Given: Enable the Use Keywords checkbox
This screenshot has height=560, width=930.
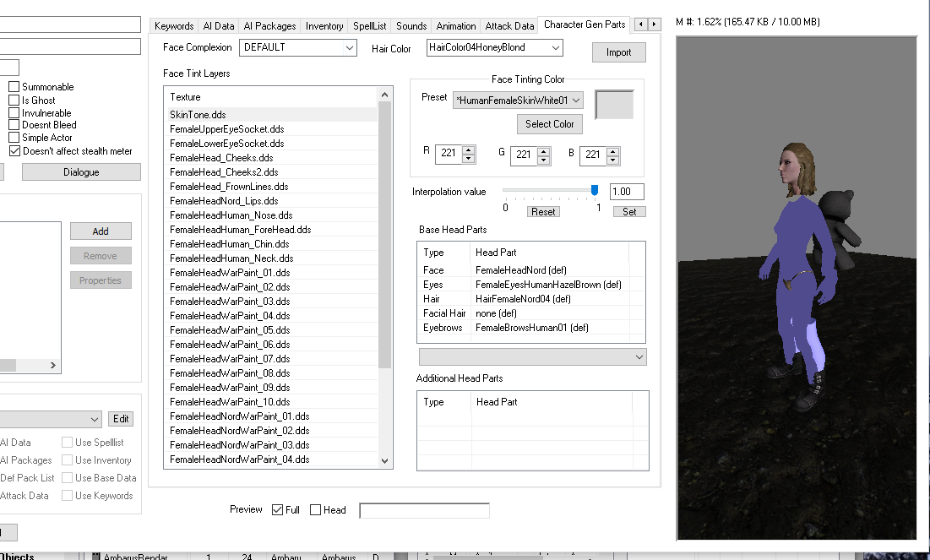Looking at the screenshot, I should click(67, 495).
